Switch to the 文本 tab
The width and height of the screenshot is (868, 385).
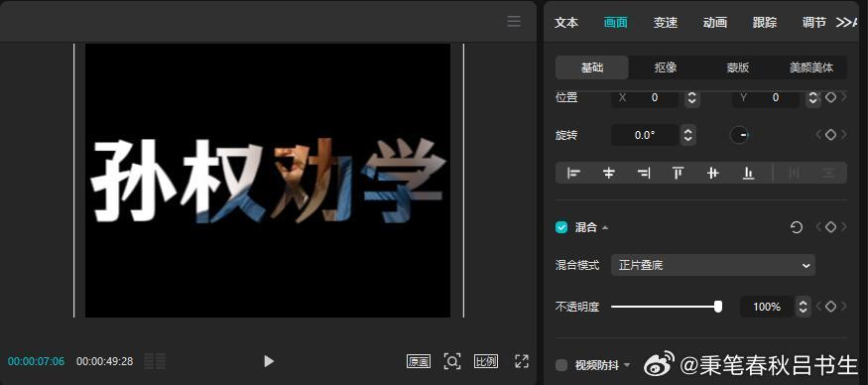[x=566, y=22]
